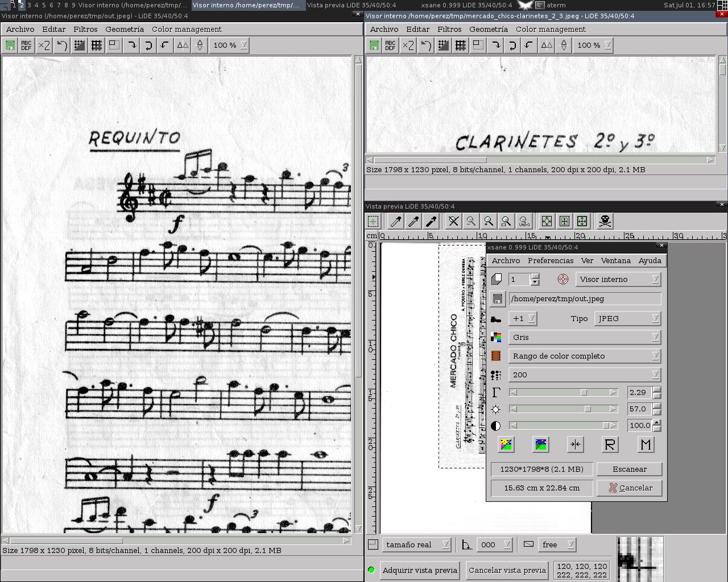Zoom preview to the selected area
This screenshot has width=728, height=582.
(x=506, y=221)
